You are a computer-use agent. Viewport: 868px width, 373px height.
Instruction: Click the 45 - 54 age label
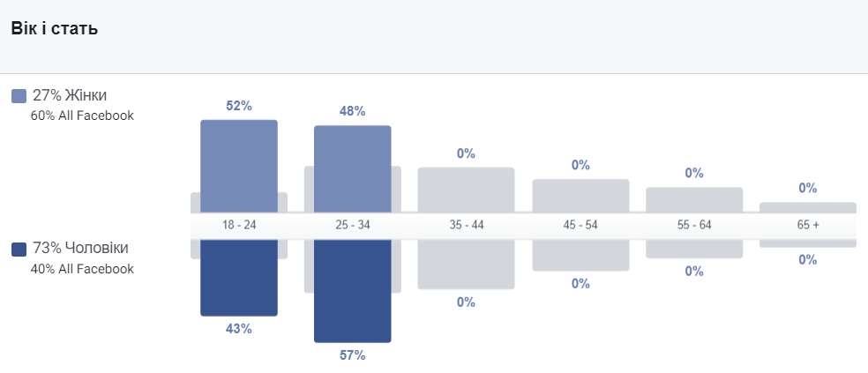coord(580,226)
